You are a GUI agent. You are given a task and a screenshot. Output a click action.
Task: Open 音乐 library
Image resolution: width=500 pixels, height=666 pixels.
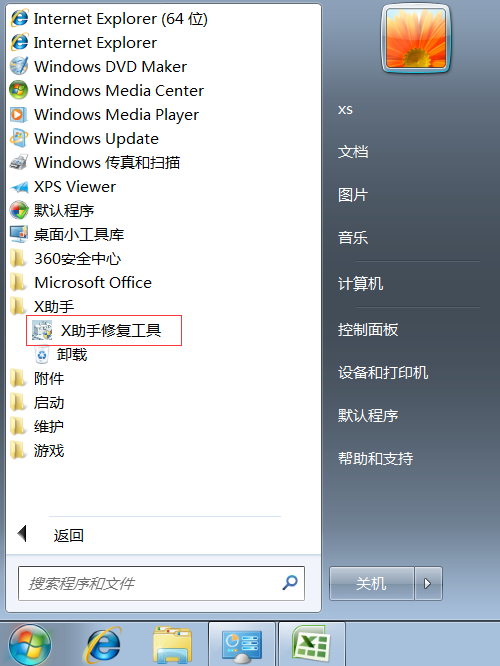353,237
